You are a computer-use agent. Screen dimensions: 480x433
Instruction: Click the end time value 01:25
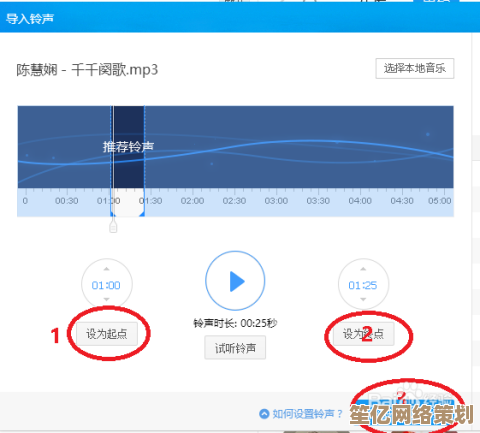(x=363, y=285)
